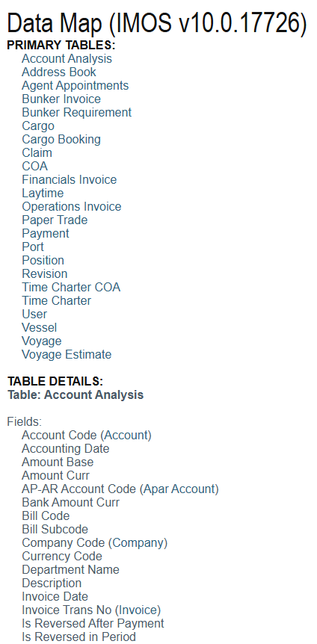
Task: Jump to the Paper Trade table
Action: coord(55,220)
